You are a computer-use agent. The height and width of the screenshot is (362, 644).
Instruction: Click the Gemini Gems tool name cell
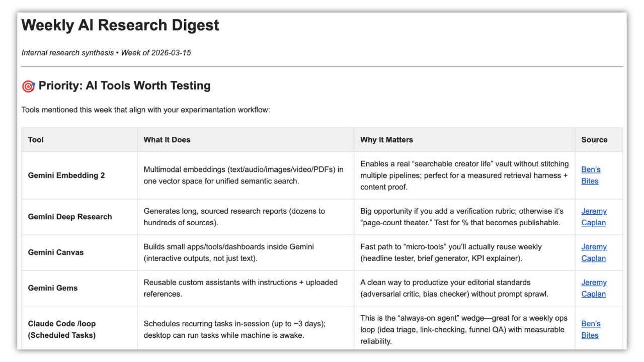pos(79,288)
